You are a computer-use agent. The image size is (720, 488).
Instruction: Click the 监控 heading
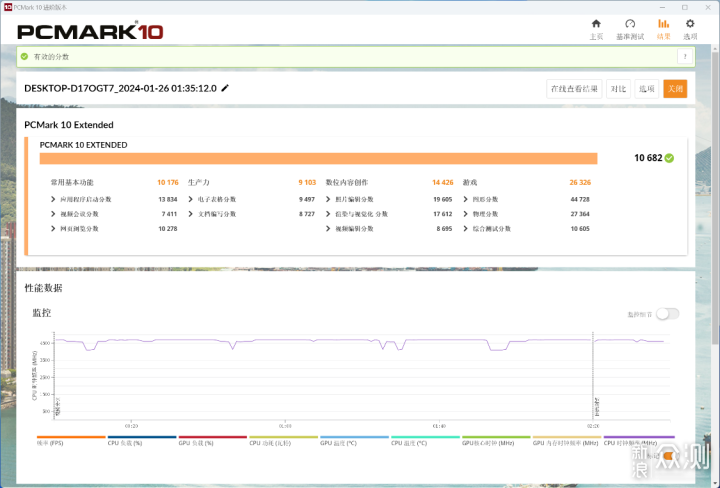click(x=41, y=313)
